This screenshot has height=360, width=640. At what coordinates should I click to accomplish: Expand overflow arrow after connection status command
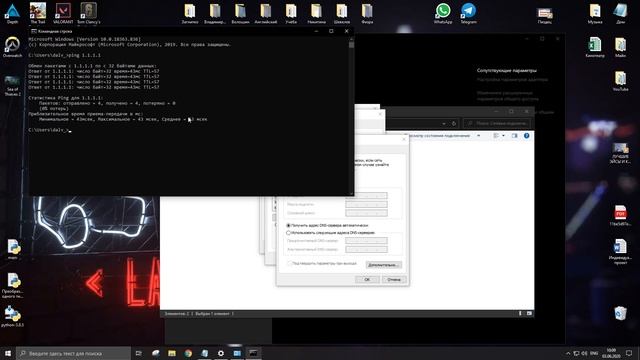(478, 136)
